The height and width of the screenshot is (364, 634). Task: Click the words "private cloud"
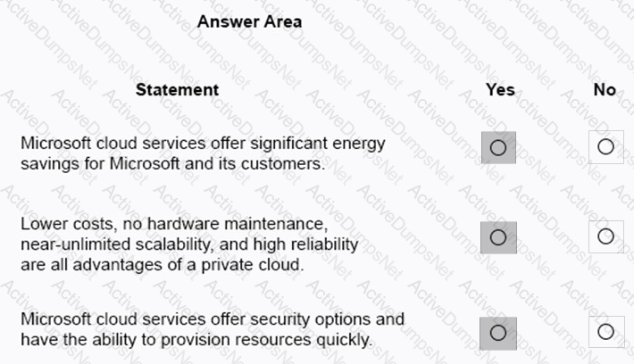pyautogui.click(x=251, y=266)
